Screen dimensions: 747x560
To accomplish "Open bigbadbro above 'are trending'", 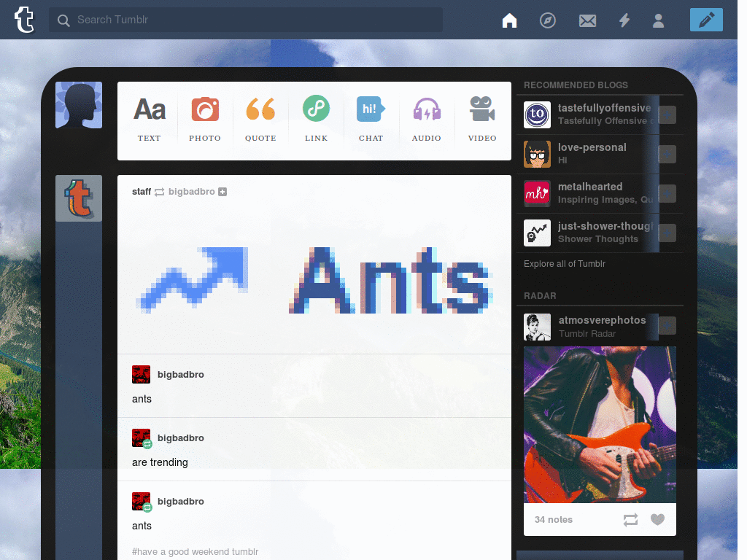I will tap(181, 437).
